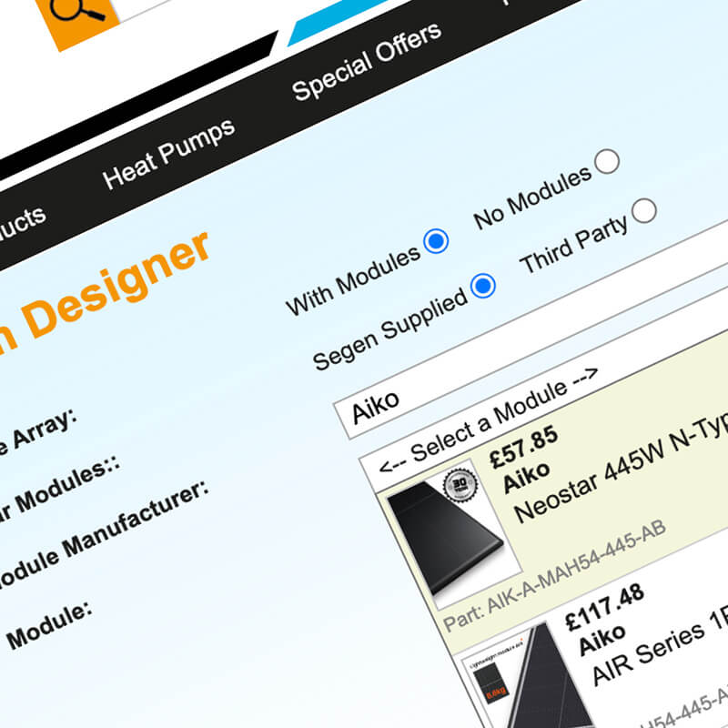
Task: Open the Heat Pumps menu item
Action: point(169,154)
